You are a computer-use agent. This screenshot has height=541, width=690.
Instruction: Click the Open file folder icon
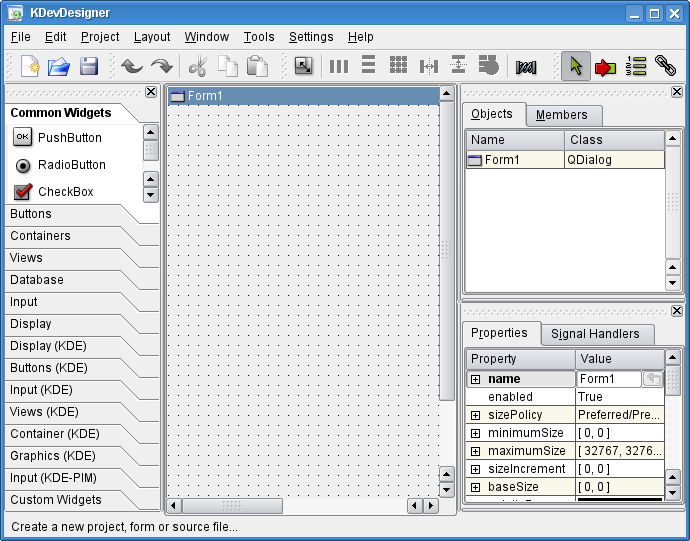[59, 67]
